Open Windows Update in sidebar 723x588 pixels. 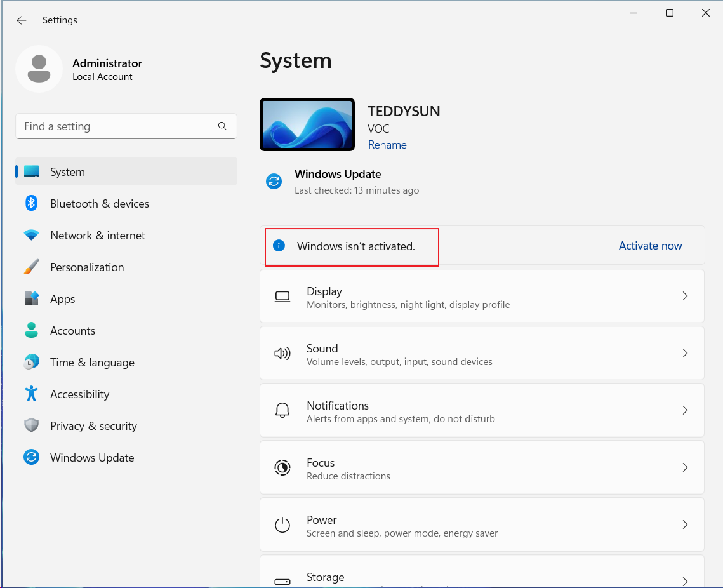[x=126, y=457]
